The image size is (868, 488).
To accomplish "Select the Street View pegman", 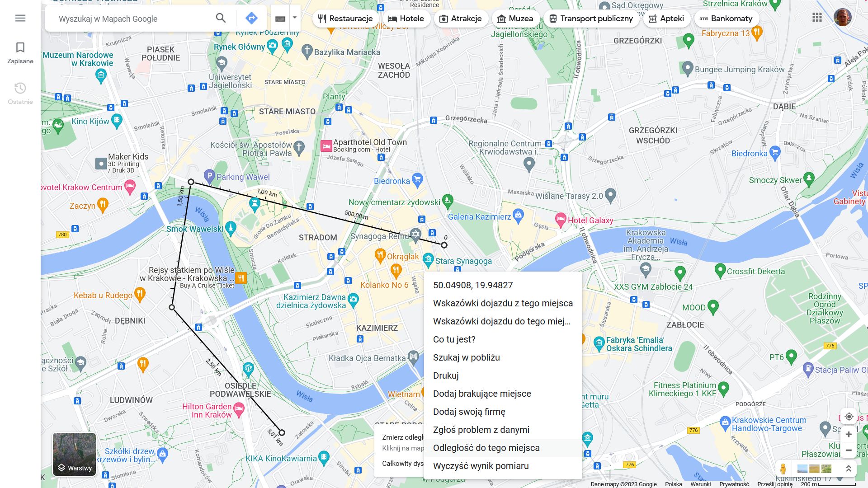I will click(783, 469).
